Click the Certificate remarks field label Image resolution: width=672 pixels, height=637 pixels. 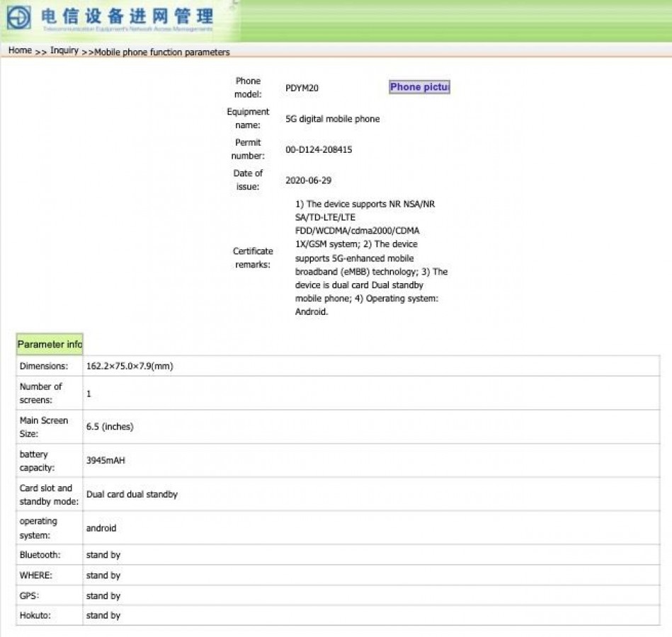tap(253, 258)
